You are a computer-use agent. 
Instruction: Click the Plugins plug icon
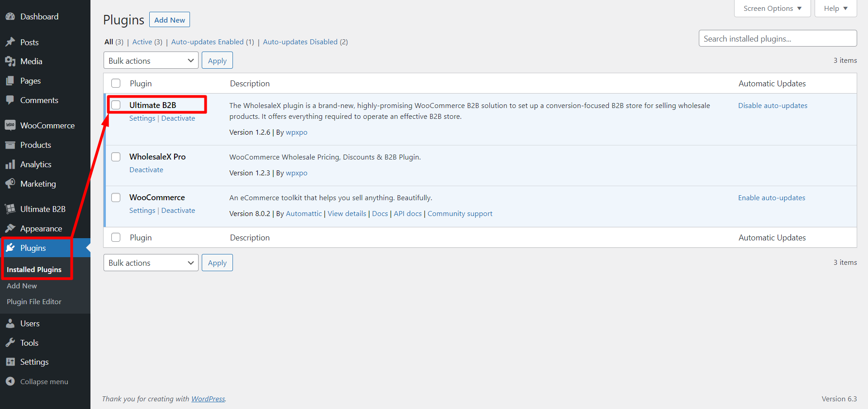point(10,248)
